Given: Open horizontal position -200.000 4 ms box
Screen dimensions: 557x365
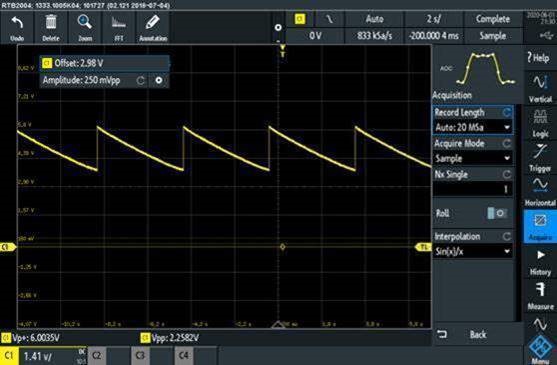Looking at the screenshot, I should 434,36.
